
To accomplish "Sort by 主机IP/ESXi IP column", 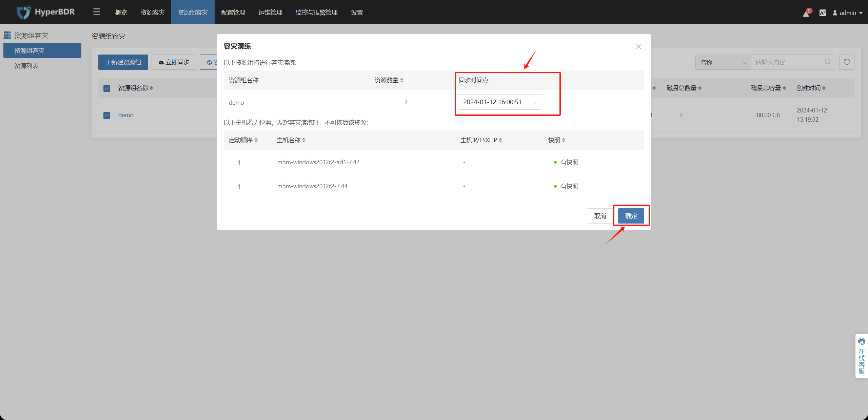I will coord(500,140).
